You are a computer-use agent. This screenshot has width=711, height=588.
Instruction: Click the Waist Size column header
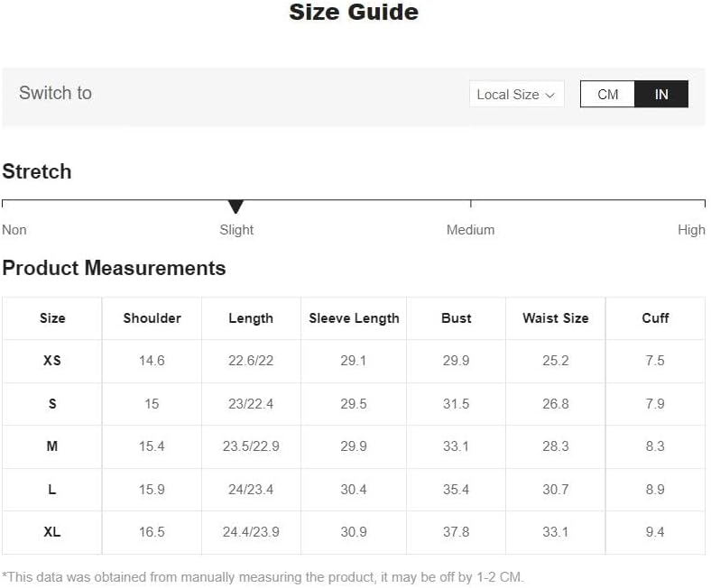coord(556,318)
